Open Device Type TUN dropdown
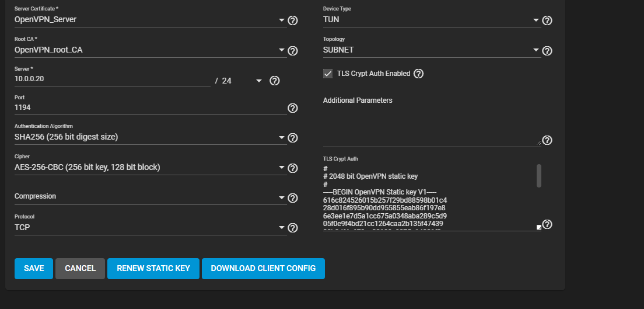 click(536, 20)
